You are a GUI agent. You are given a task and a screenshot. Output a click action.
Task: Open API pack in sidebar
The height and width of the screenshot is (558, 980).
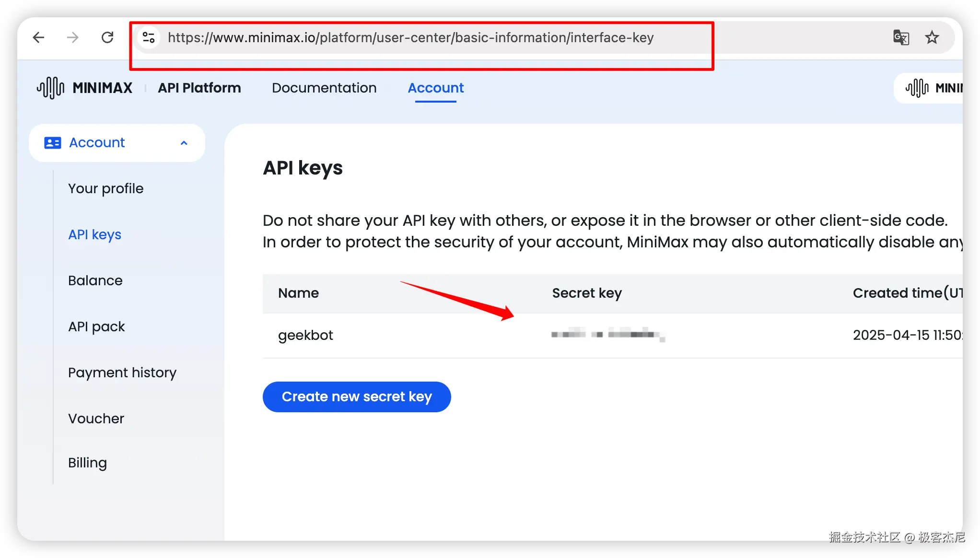[x=96, y=326]
